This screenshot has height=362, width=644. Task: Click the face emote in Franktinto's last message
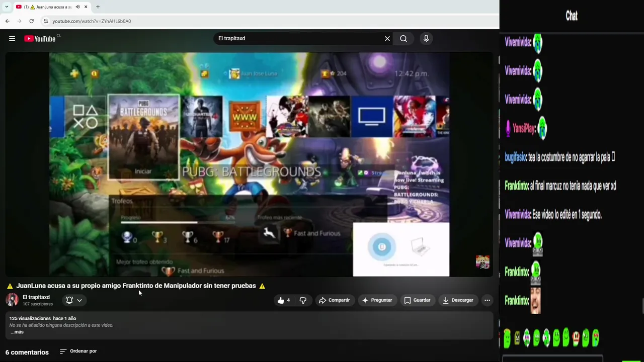[535, 301]
